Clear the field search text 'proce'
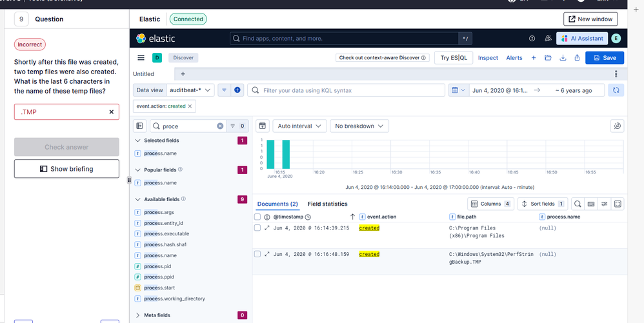644x323 pixels. tap(220, 126)
